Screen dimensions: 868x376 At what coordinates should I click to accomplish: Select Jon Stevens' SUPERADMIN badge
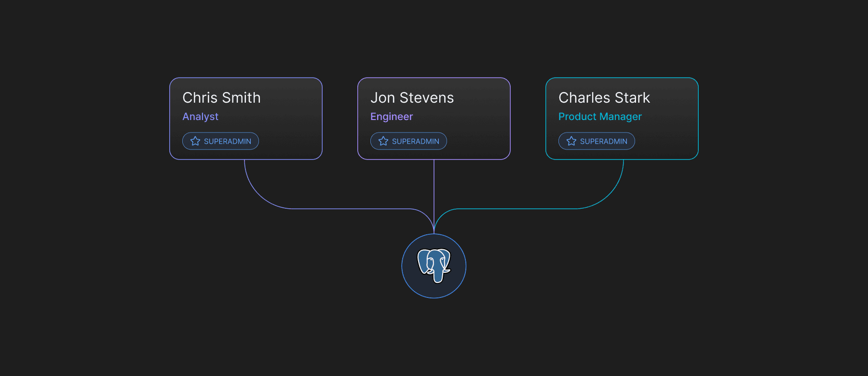pyautogui.click(x=408, y=141)
